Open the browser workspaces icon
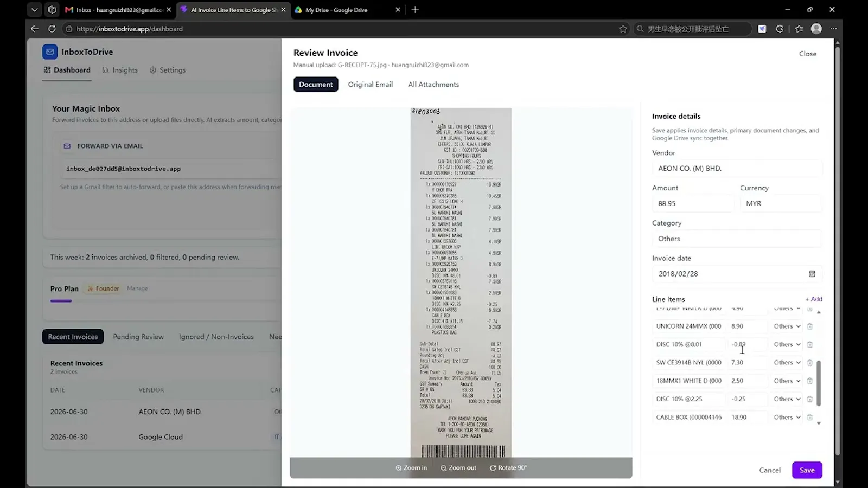 [52, 10]
